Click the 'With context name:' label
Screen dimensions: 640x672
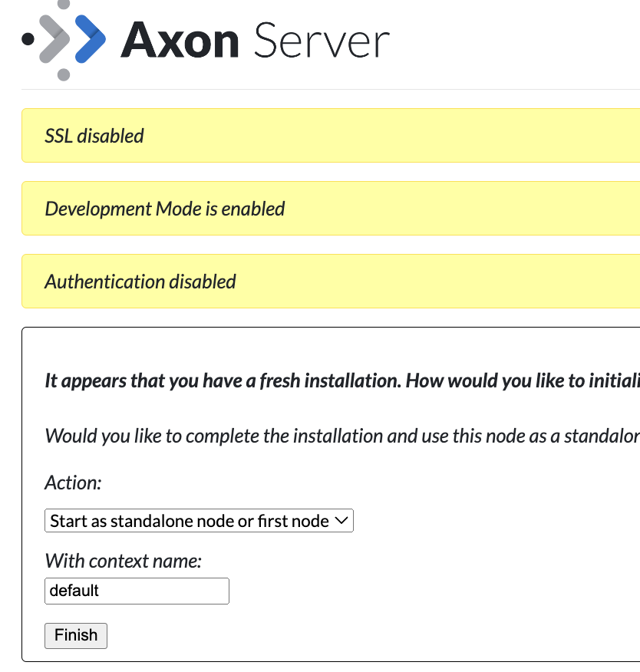(124, 561)
